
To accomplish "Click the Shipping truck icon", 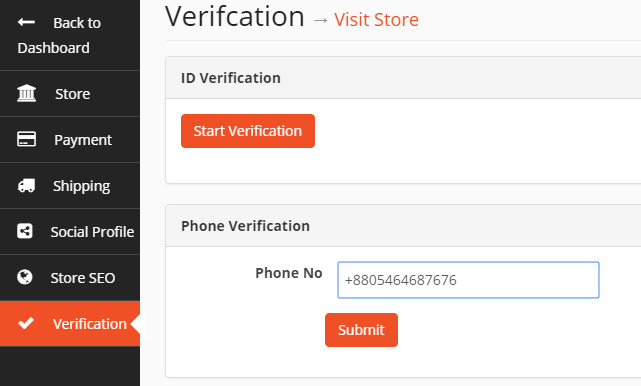I will point(26,185).
